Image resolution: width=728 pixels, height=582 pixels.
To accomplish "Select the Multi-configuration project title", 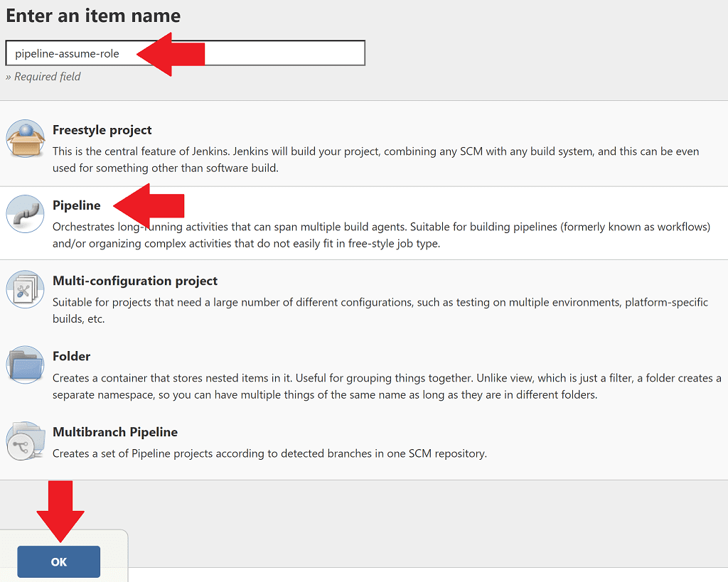I will [x=135, y=281].
